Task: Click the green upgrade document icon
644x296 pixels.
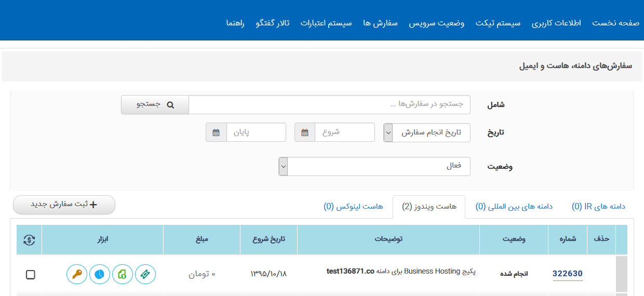Action: [x=123, y=274]
